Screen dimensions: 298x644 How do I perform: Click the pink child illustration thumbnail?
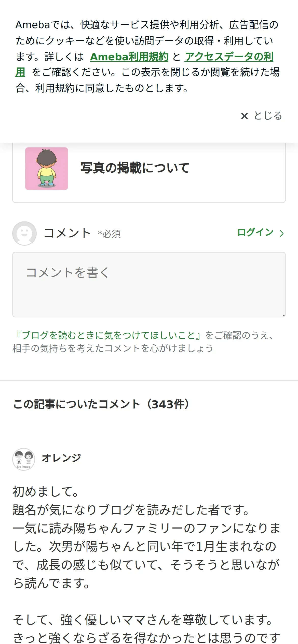tap(47, 169)
